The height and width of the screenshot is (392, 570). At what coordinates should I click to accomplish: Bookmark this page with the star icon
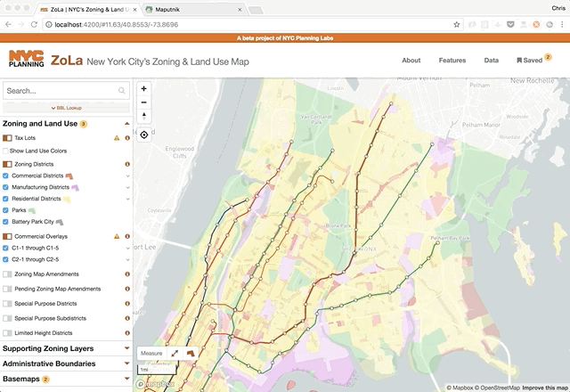tap(457, 25)
